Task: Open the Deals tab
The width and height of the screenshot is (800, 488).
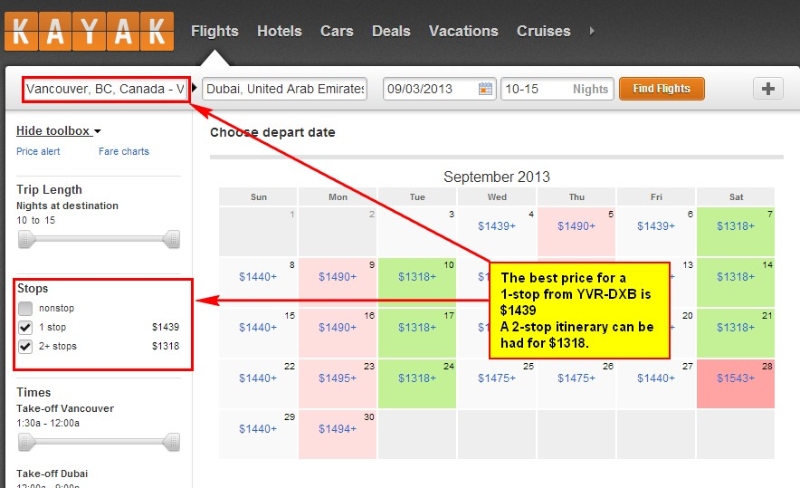Action: [x=391, y=31]
